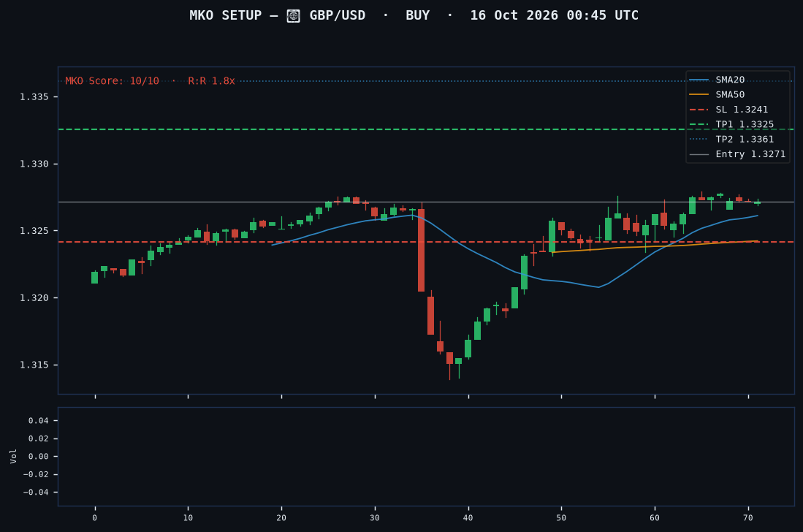Image resolution: width=803 pixels, height=532 pixels.
Task: Click the gray Entry line sample in legend
Action: pos(699,154)
